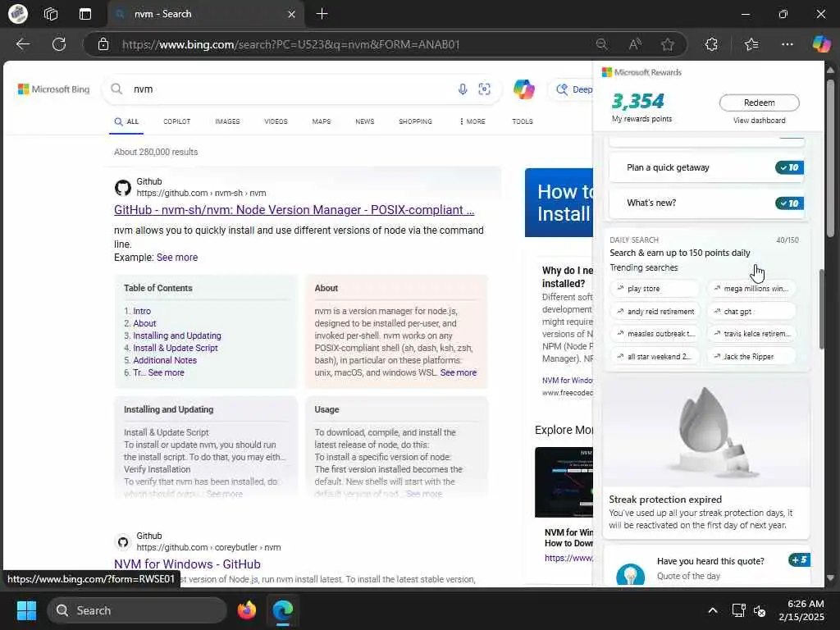This screenshot has height=630, width=840.
Task: Click the Rewards panel scrollbar thumb
Action: (x=822, y=309)
